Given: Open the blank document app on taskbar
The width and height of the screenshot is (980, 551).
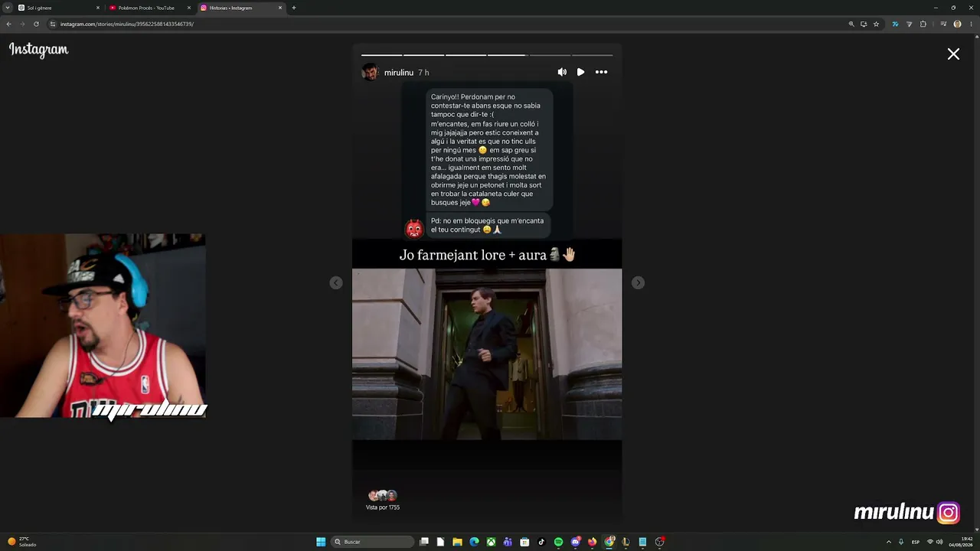Looking at the screenshot, I should 440,542.
